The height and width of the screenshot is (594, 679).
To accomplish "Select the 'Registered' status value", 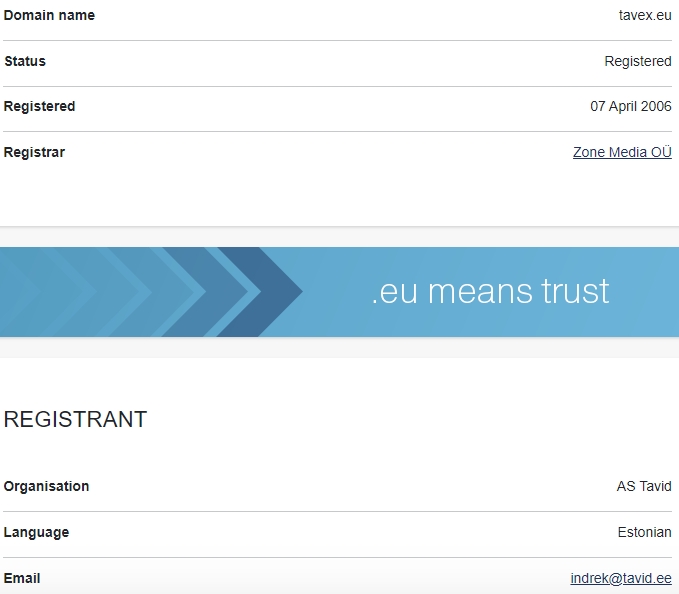I will coord(638,61).
